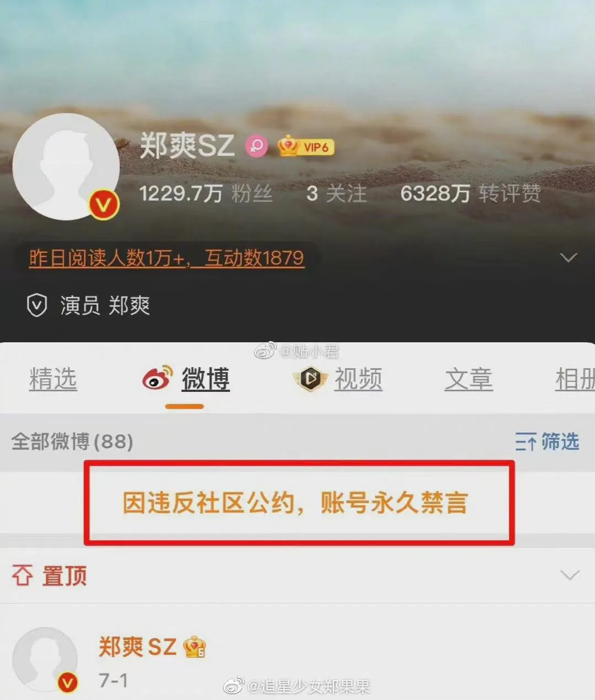
Task: Tap the video play badge icon
Action: (310, 379)
